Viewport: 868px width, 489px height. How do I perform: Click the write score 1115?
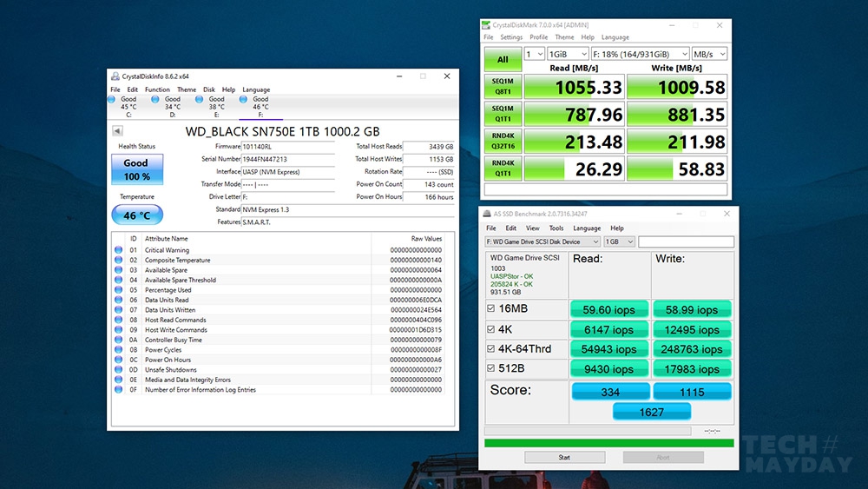pos(692,392)
